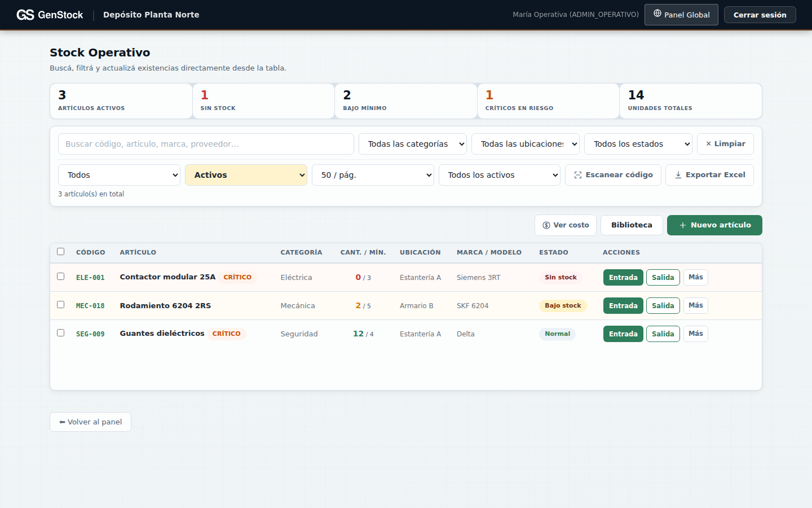The height and width of the screenshot is (508, 812).
Task: Toggle the select-all checkbox in table header
Action: tap(61, 252)
